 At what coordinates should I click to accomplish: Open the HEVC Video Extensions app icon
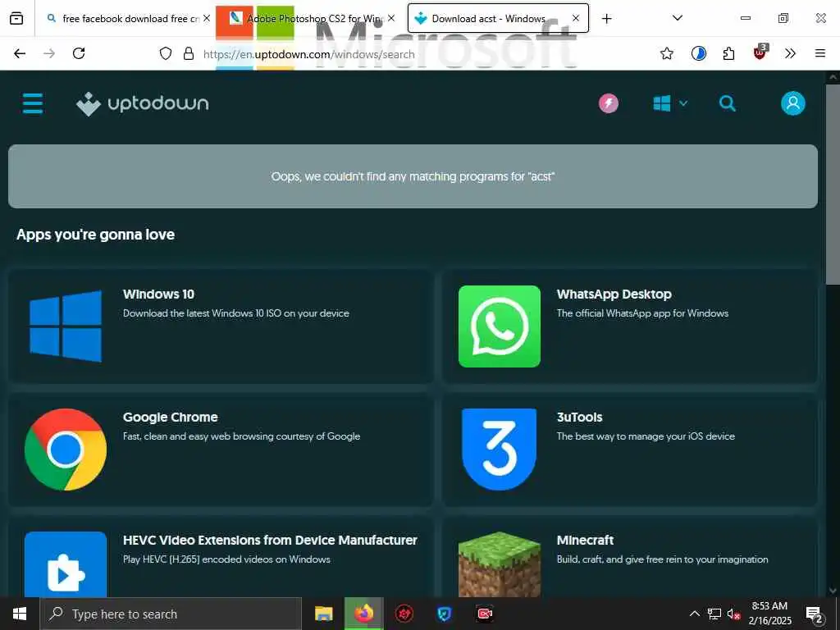point(66,564)
